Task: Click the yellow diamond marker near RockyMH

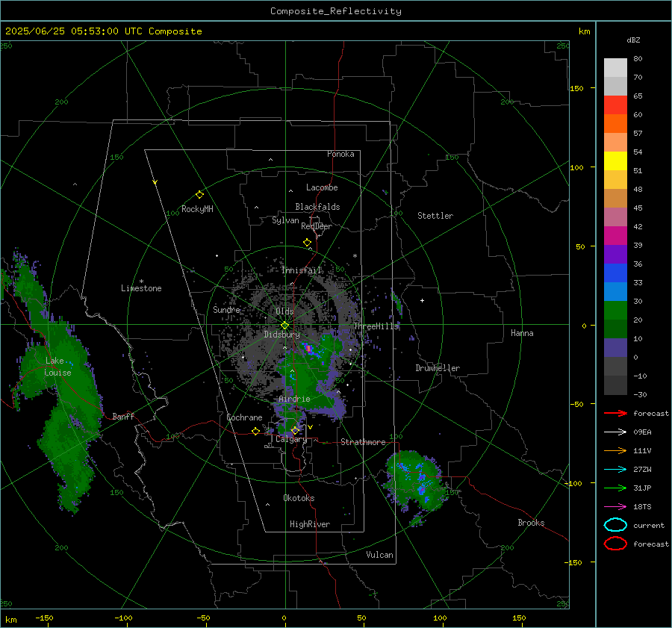Action: [199, 195]
